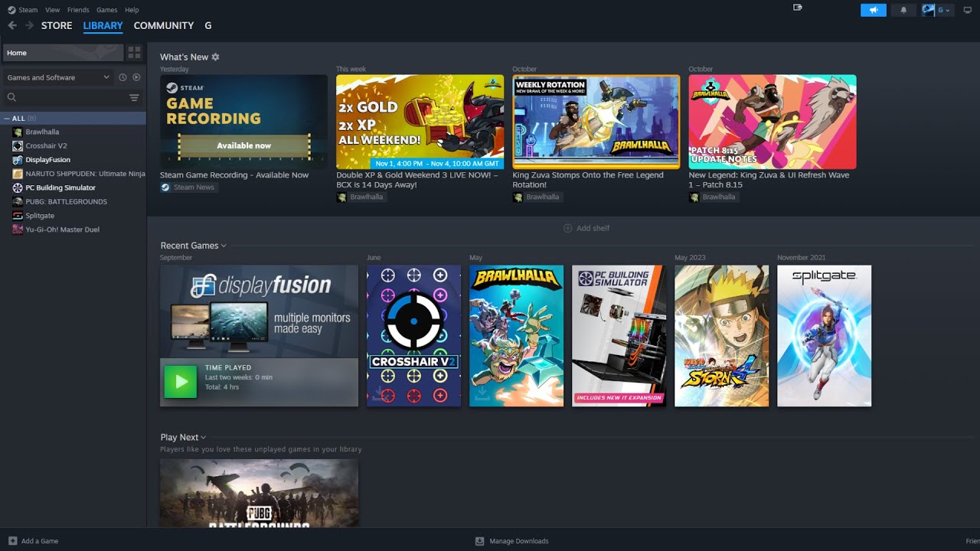Image resolution: width=980 pixels, height=551 pixels.
Task: Open PUBG Battlegrounds Play Next cover
Action: tap(259, 493)
